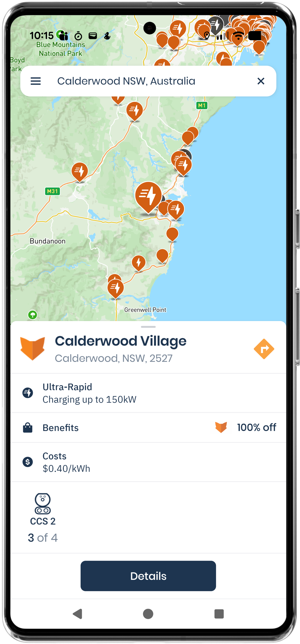The width and height of the screenshot is (300, 644).
Task: Select the CCS 2 connector icon
Action: 43,504
